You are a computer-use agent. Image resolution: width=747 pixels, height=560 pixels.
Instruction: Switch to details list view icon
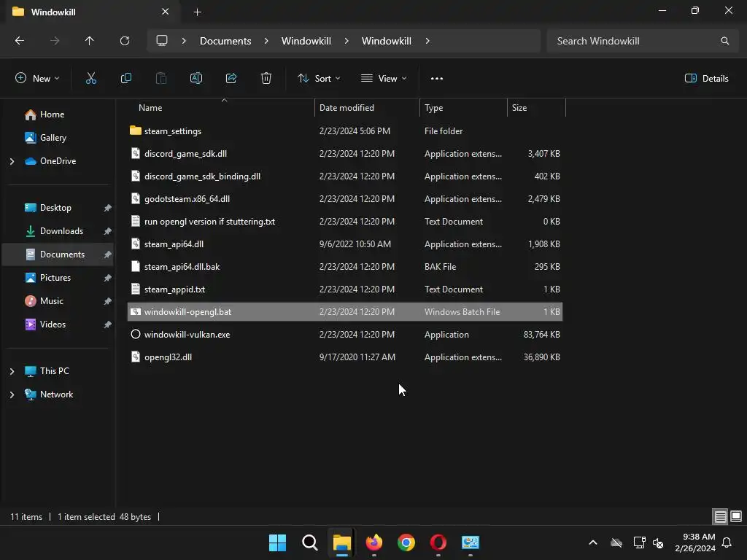click(x=720, y=516)
